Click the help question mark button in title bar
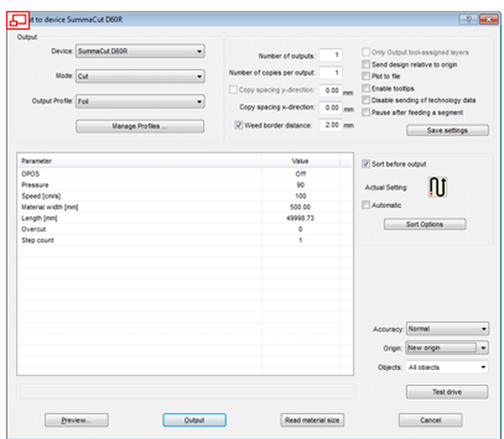Viewport: 504px width, 439px height. 469,20
